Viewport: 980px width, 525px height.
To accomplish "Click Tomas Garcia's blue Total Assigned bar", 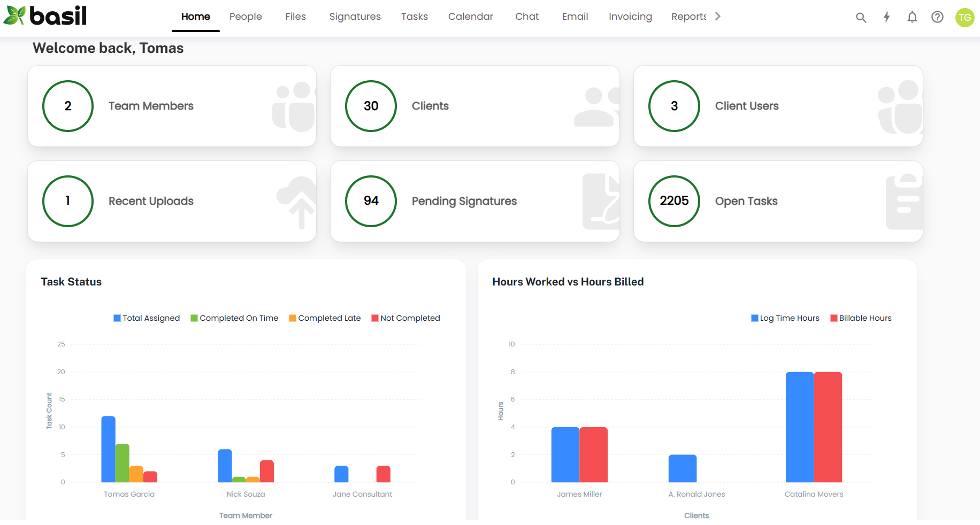I will pos(109,449).
